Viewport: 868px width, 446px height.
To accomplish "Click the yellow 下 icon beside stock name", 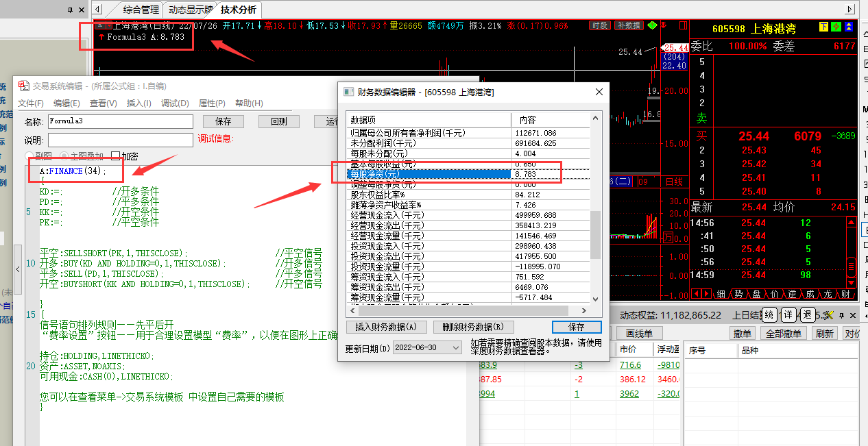I will tap(823, 27).
